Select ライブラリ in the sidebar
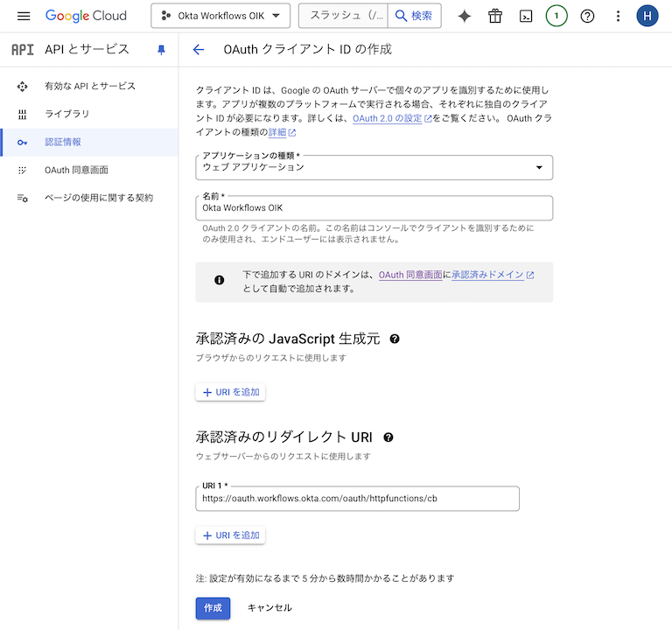The width and height of the screenshot is (672, 630). (x=67, y=114)
